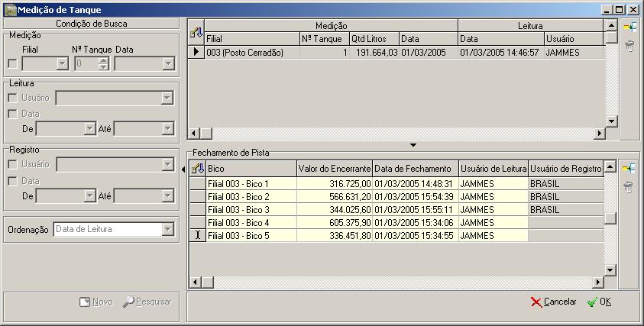Click left arrow of Fechamento de Pista horizontal scrollbar
This screenshot has width=644, height=326.
(x=196, y=282)
